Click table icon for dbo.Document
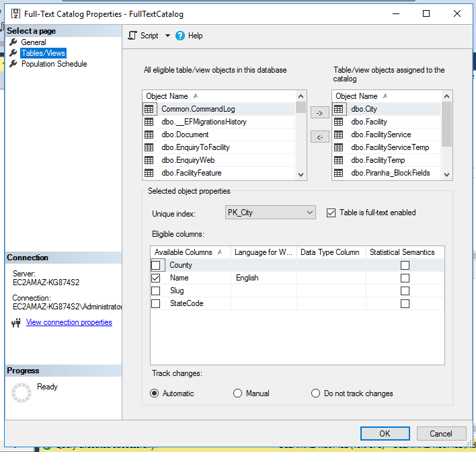The height and width of the screenshot is (452, 476). 149,135
